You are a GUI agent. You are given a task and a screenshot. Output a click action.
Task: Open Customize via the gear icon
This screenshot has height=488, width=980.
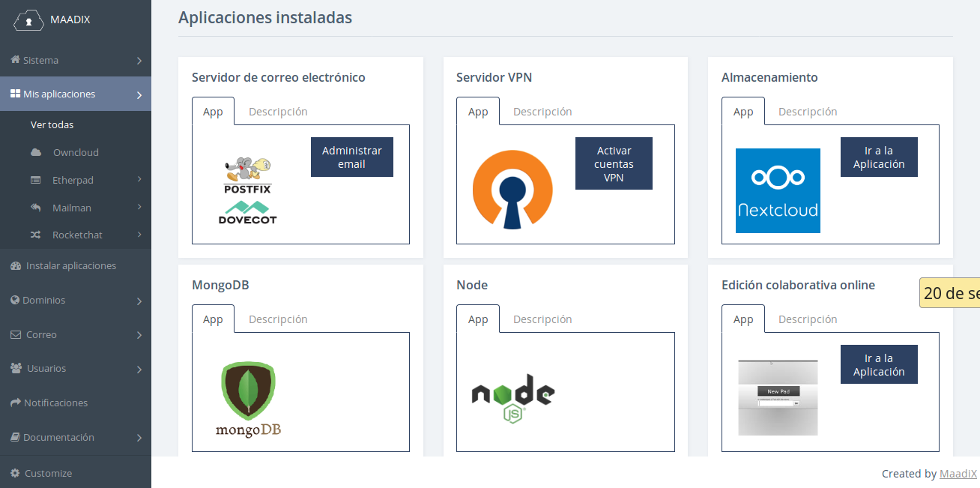pos(16,473)
